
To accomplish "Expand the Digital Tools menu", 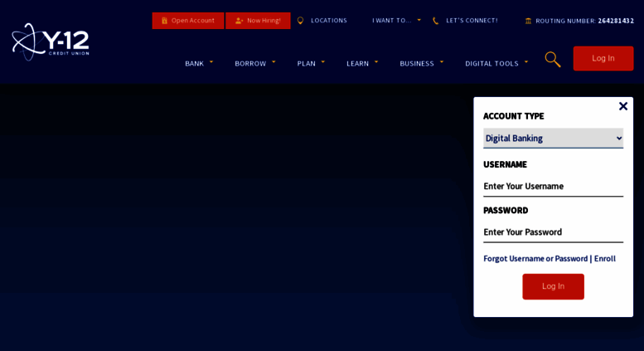I will click(496, 63).
